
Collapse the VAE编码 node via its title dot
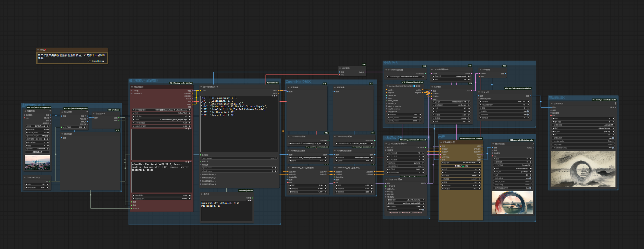340,68
